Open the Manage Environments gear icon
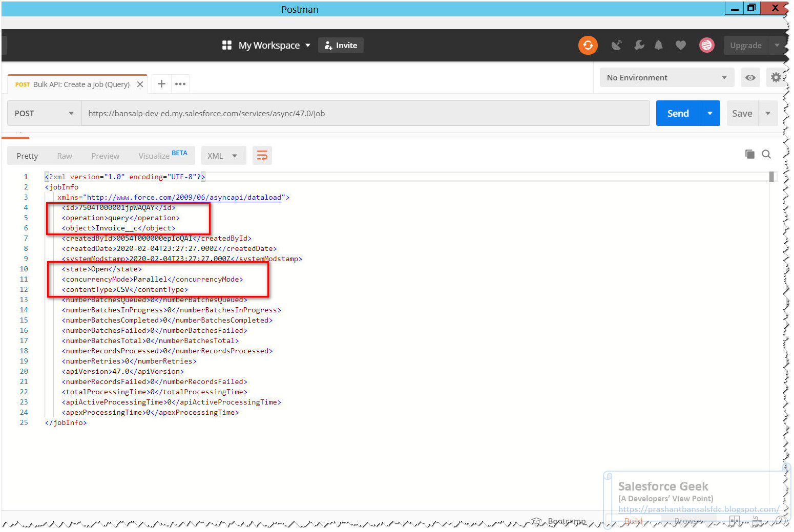 click(x=776, y=77)
